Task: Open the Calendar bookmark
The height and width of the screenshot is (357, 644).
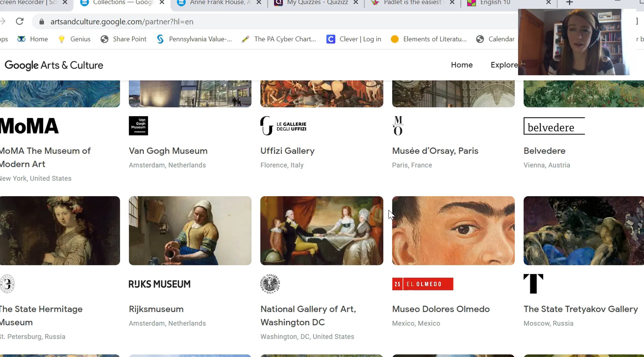Action: click(x=495, y=39)
